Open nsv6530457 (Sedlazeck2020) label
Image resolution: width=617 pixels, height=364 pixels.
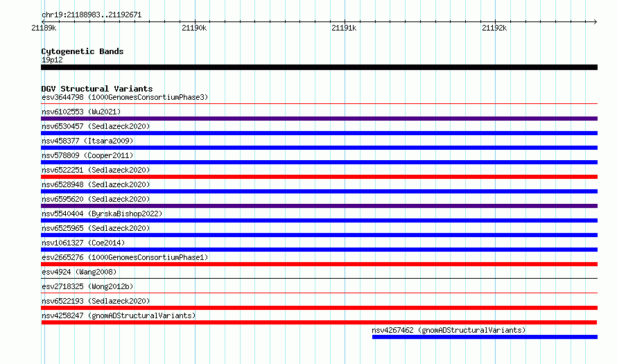[x=96, y=126]
